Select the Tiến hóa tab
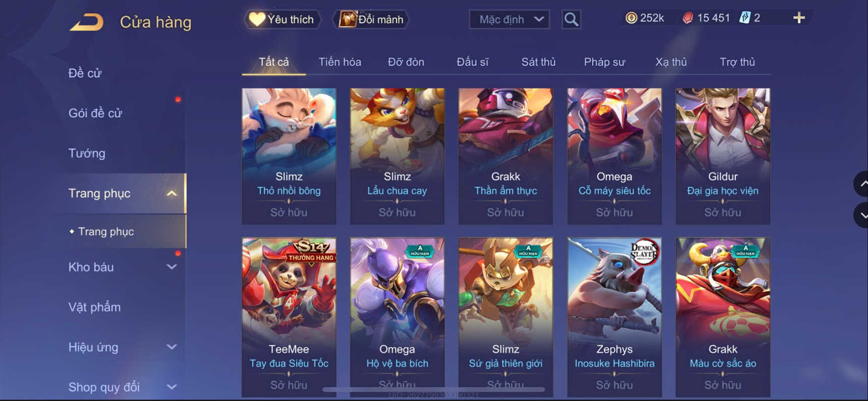The height and width of the screenshot is (401, 868). click(x=340, y=62)
